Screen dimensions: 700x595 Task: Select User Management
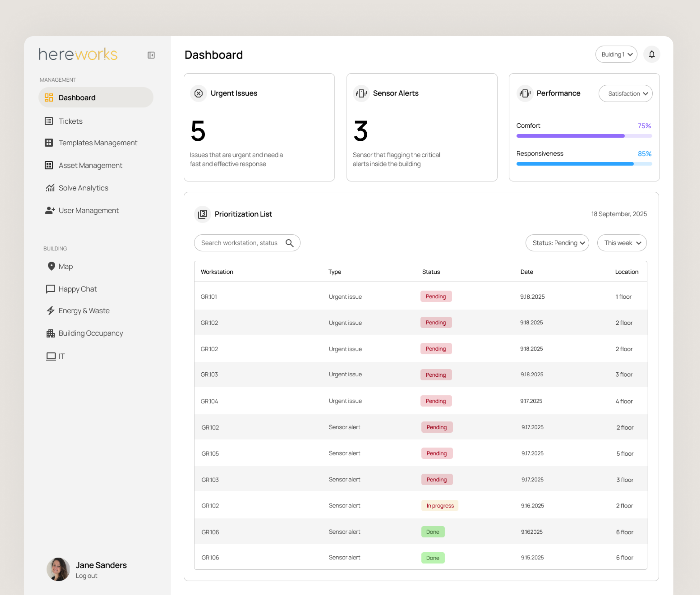click(x=88, y=210)
